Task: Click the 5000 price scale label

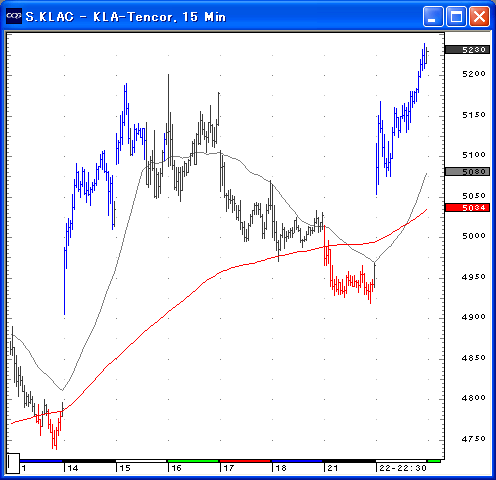Action: pos(474,236)
